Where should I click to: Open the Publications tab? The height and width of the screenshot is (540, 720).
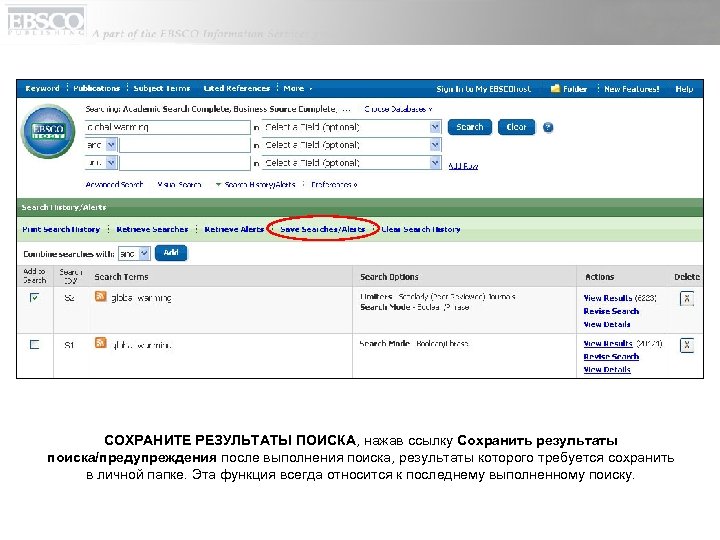pyautogui.click(x=96, y=88)
